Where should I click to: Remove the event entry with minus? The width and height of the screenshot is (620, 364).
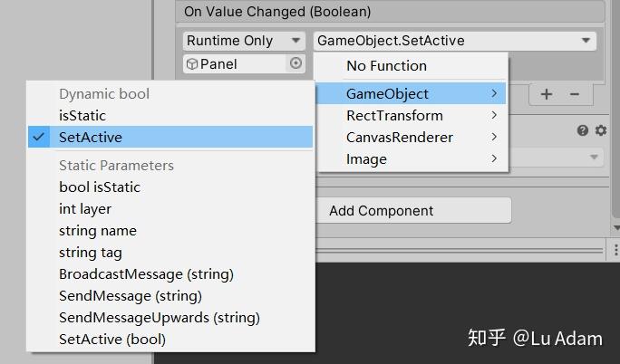[574, 94]
